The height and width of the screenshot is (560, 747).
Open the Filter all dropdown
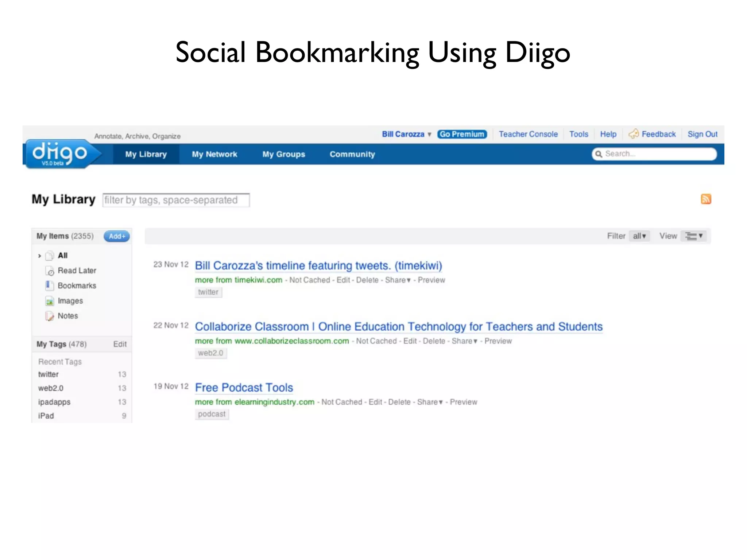click(x=639, y=236)
